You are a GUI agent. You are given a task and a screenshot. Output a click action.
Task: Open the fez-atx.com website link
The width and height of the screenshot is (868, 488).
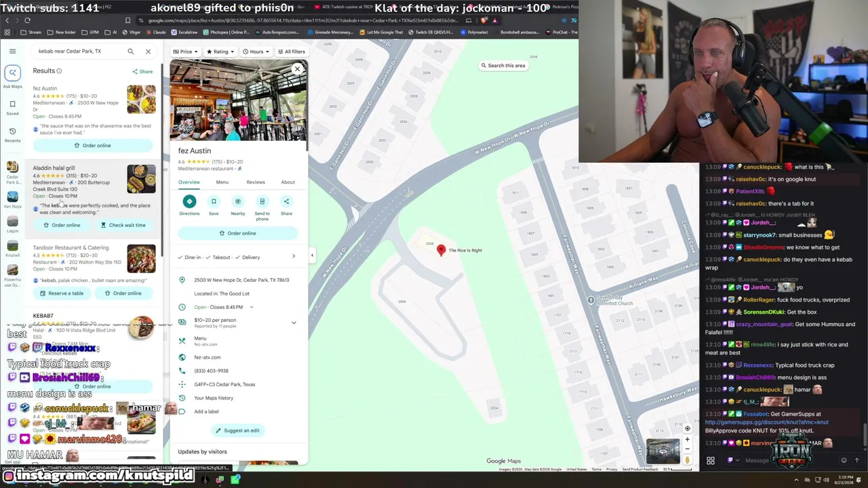[x=208, y=357]
